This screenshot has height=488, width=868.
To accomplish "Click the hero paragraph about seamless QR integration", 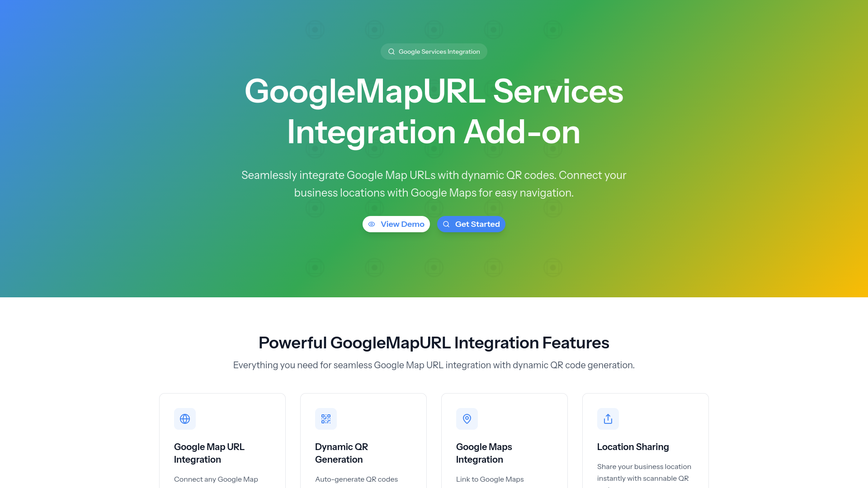I will pyautogui.click(x=434, y=184).
